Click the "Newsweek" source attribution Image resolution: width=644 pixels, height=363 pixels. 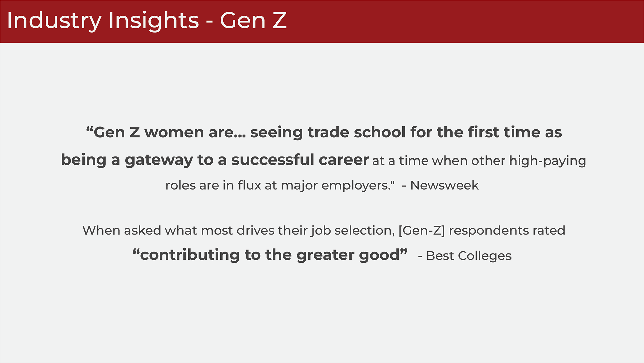pos(444,185)
